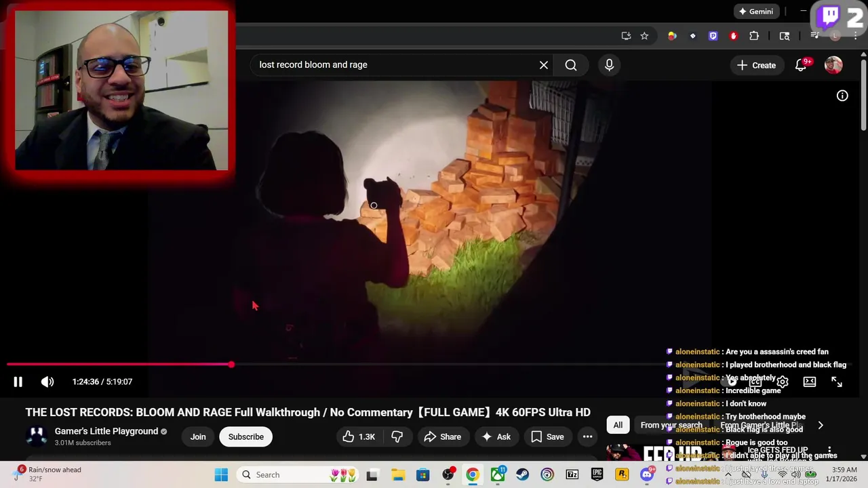Search with voice microphone icon

coord(609,65)
